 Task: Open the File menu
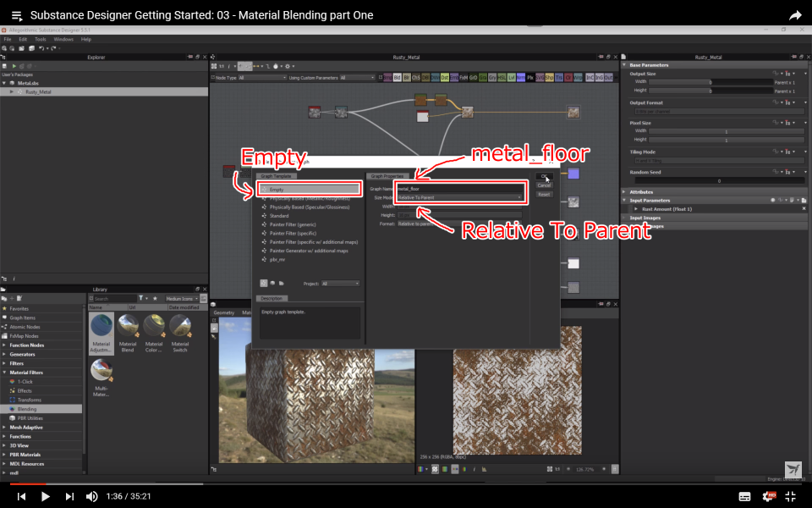coord(8,40)
